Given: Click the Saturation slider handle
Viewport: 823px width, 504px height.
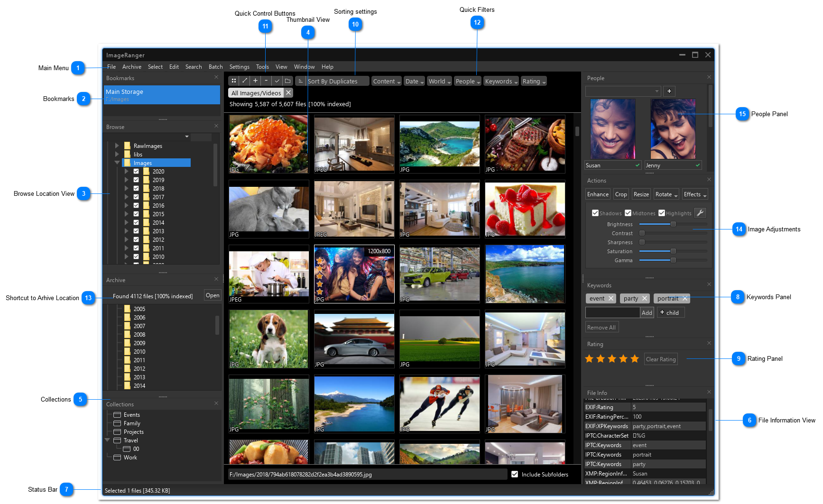Looking at the screenshot, I should [673, 251].
